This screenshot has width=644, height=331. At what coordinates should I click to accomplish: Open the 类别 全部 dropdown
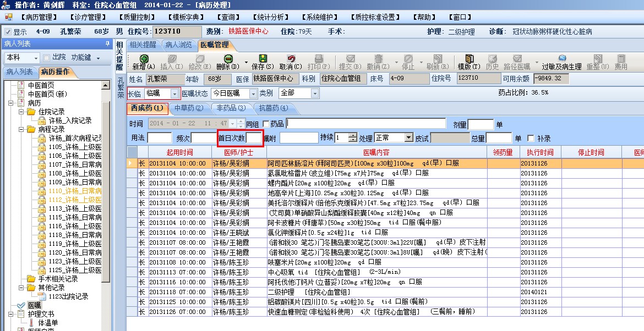315,93
